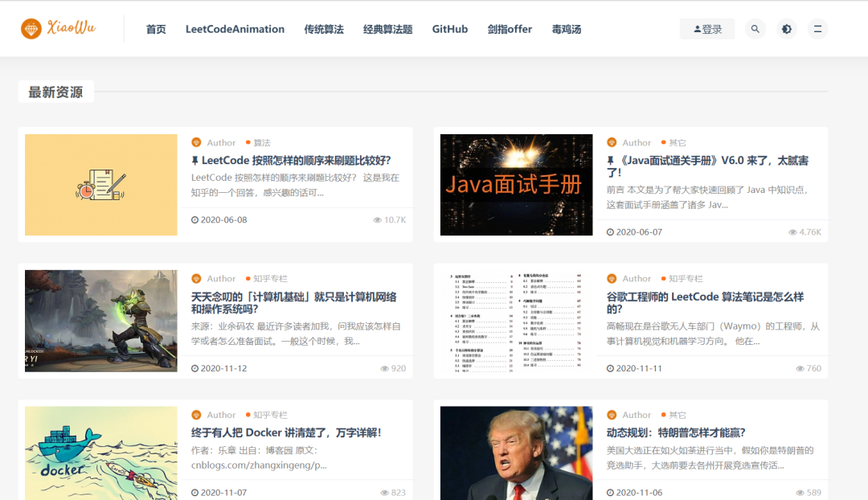
Task: Click author avatar icon on LeetCode post
Action: 196,142
